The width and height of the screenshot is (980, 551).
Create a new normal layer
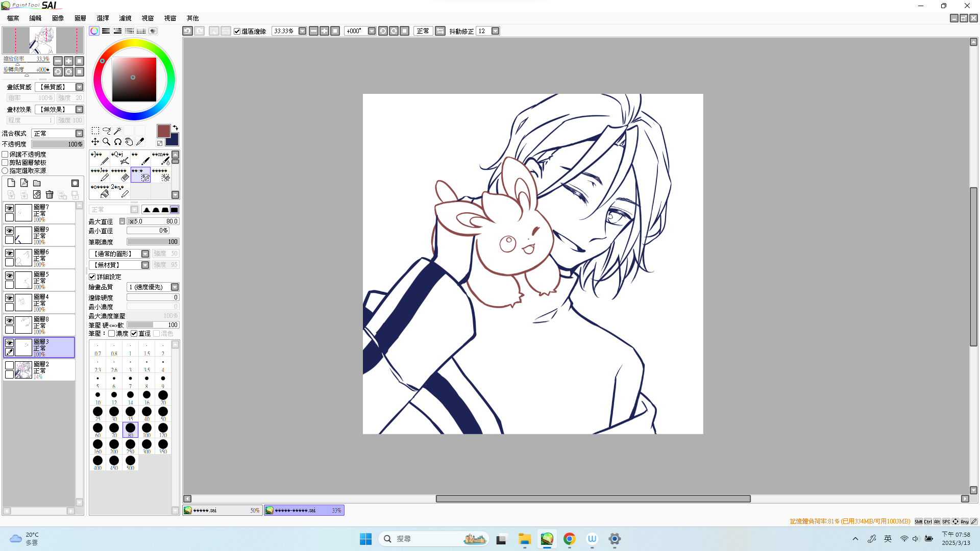(11, 183)
